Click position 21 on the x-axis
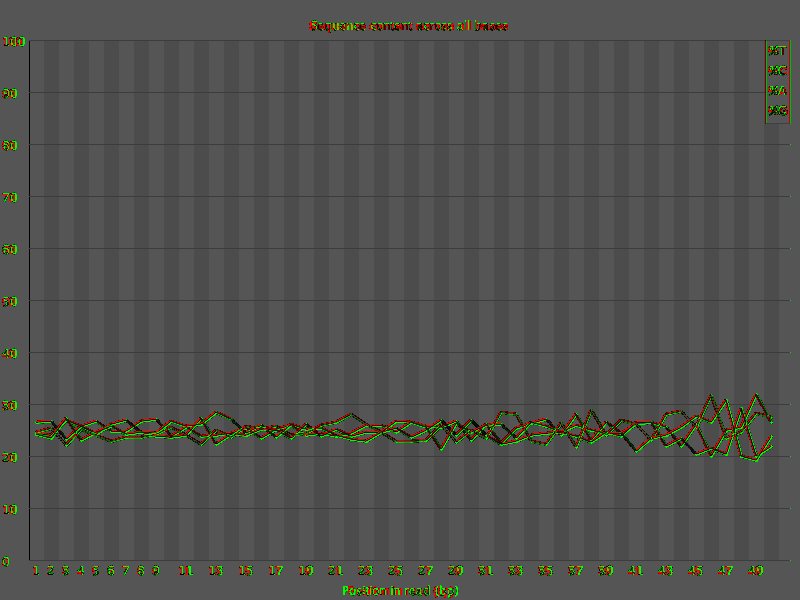 pos(336,571)
